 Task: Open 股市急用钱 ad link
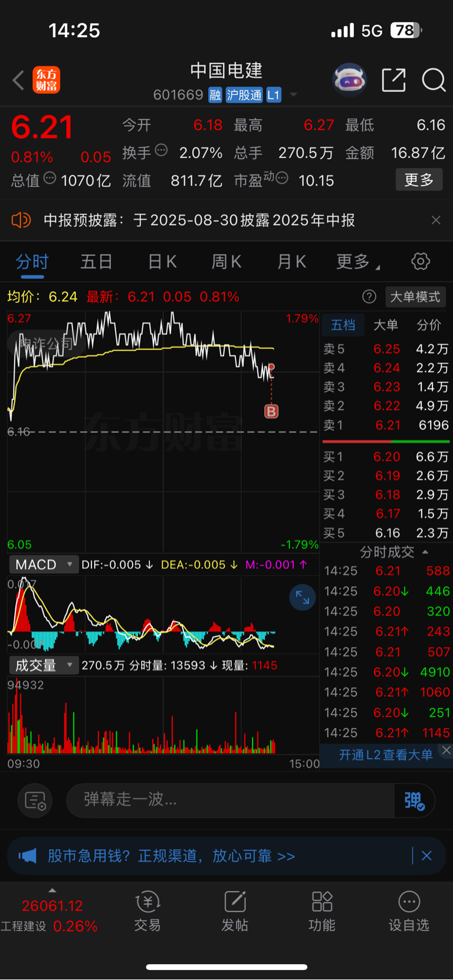coord(171,856)
